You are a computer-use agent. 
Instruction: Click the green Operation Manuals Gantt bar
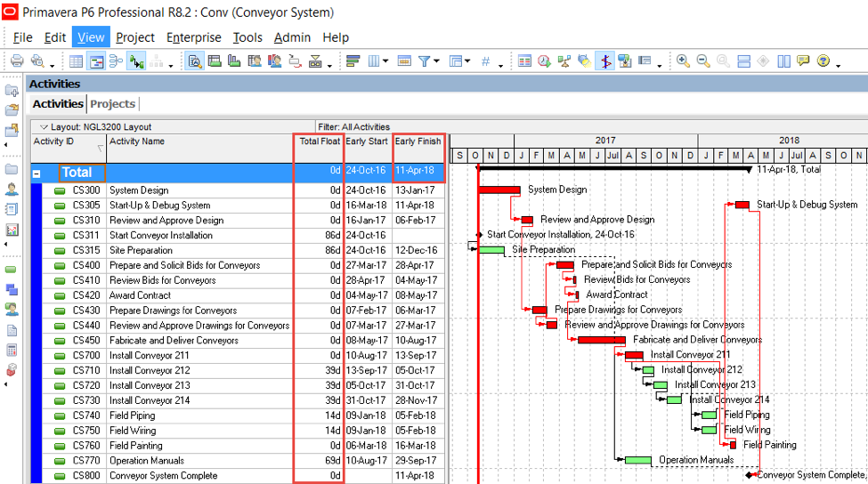tap(637, 460)
